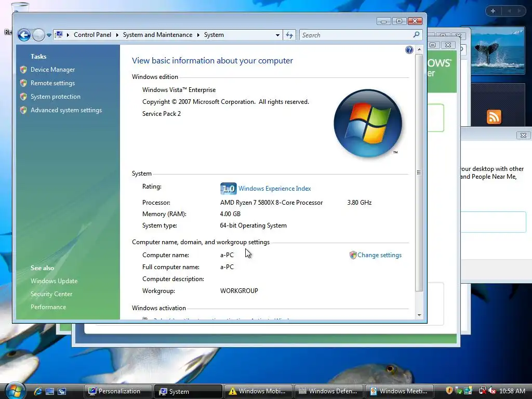The width and height of the screenshot is (532, 399).
Task: Click the greyed Forward navigation button
Action: 38,35
